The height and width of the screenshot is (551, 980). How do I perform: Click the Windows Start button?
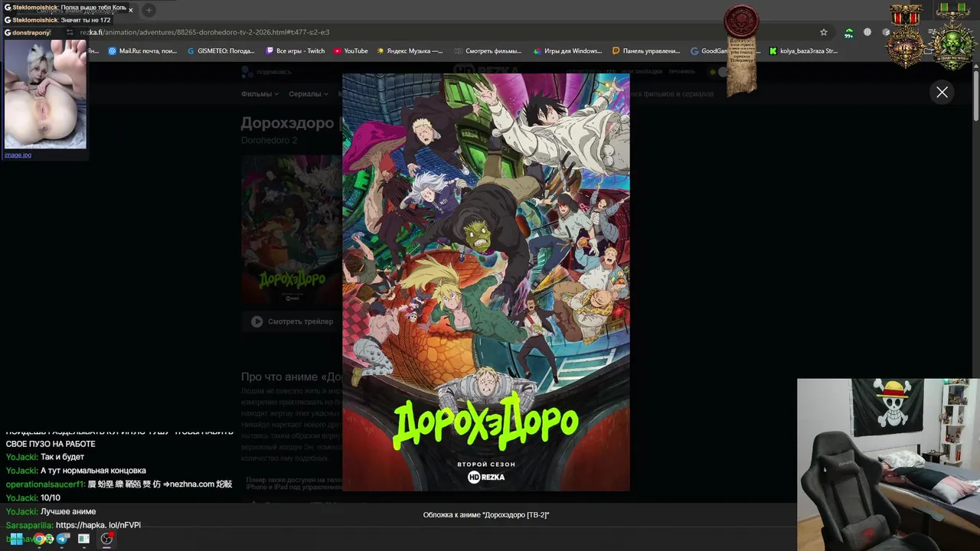click(16, 539)
